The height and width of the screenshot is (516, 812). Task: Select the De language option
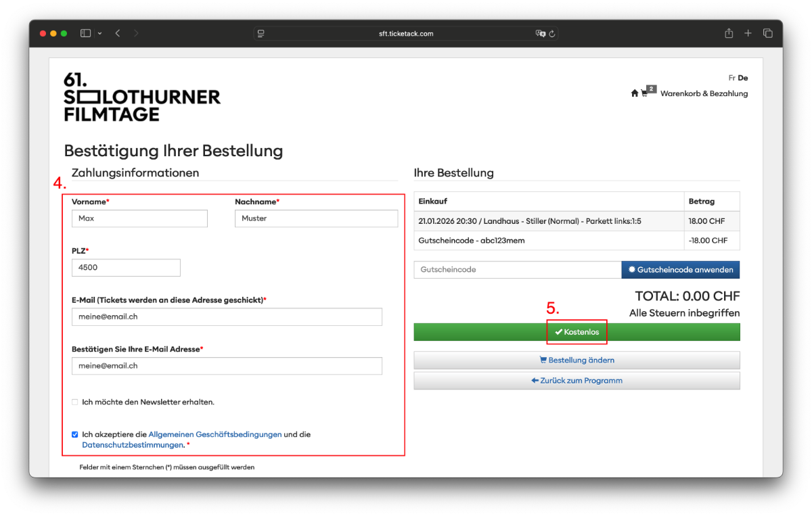coord(743,78)
